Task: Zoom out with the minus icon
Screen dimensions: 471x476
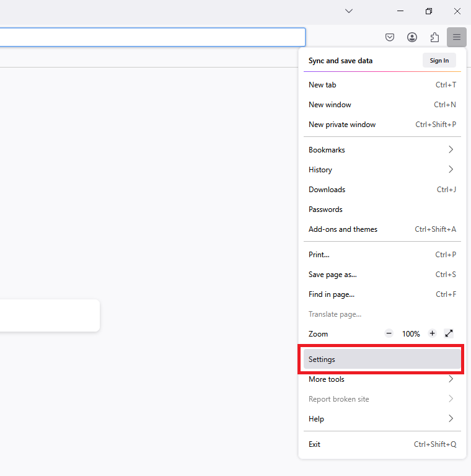Action: [x=389, y=333]
